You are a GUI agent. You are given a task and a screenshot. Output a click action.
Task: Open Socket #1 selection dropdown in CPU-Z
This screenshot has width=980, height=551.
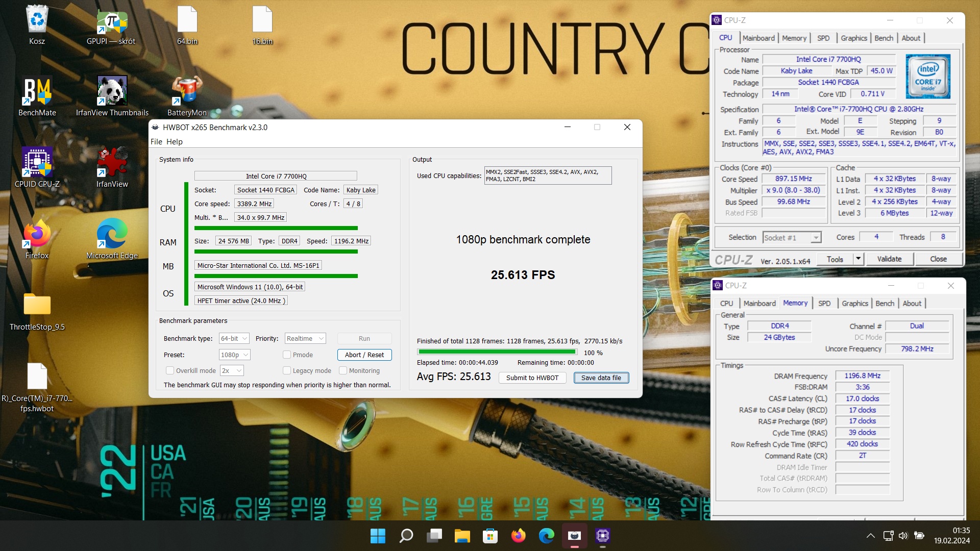(792, 237)
